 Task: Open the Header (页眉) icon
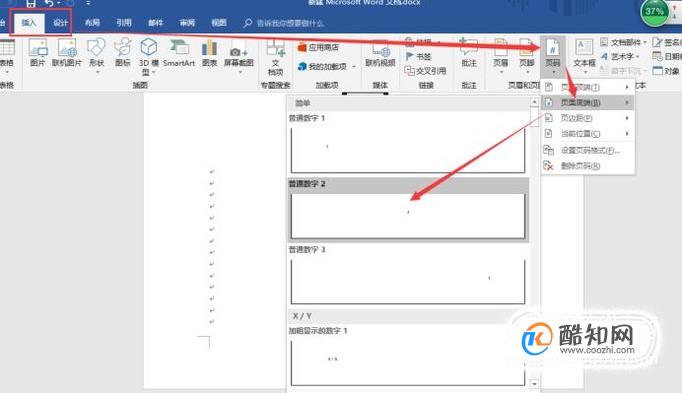pyautogui.click(x=500, y=54)
